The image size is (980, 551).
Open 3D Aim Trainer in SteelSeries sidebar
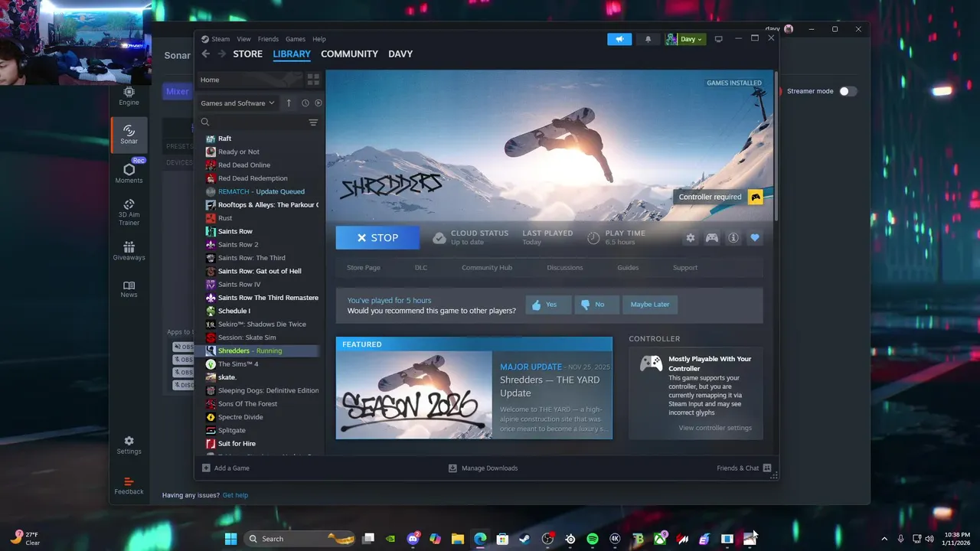pyautogui.click(x=129, y=212)
